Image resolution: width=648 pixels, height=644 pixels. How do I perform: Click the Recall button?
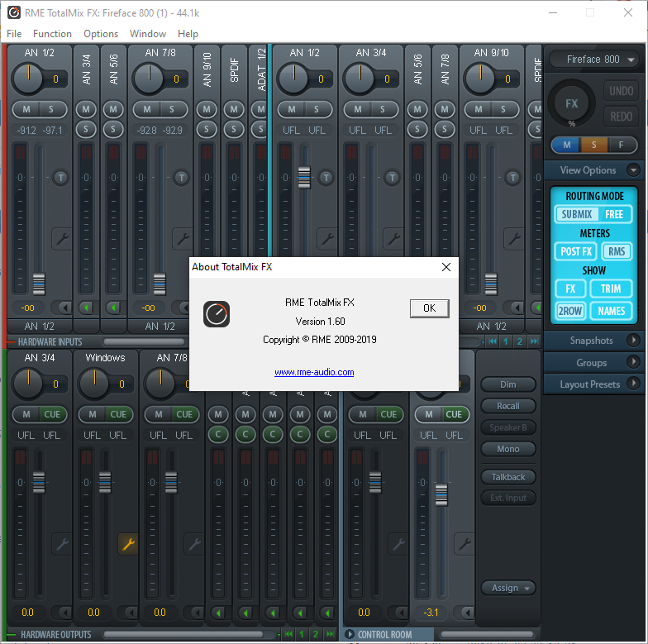[508, 406]
